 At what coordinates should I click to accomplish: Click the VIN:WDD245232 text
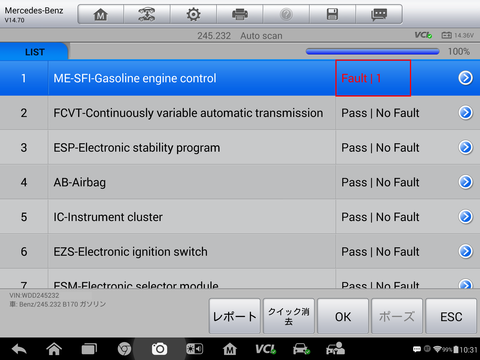click(34, 295)
